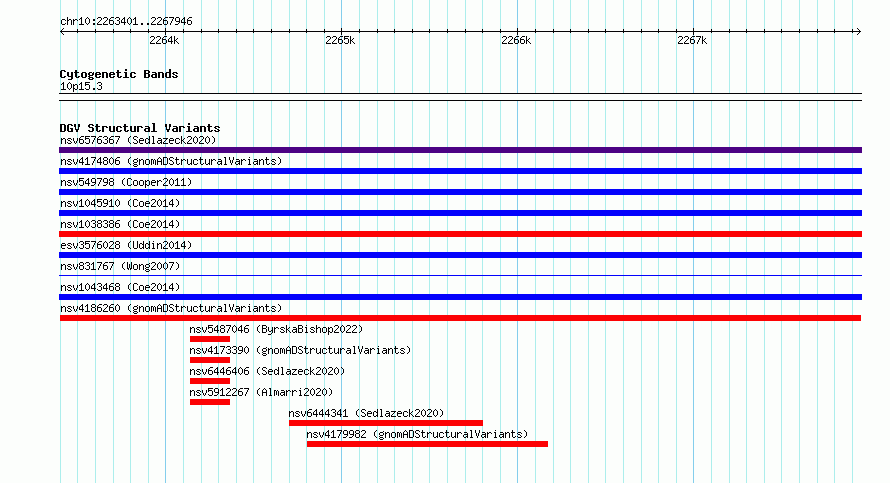Open nsv4186260 (gnomADStructuralVariants) label
890x483 pixels.
pos(171,308)
